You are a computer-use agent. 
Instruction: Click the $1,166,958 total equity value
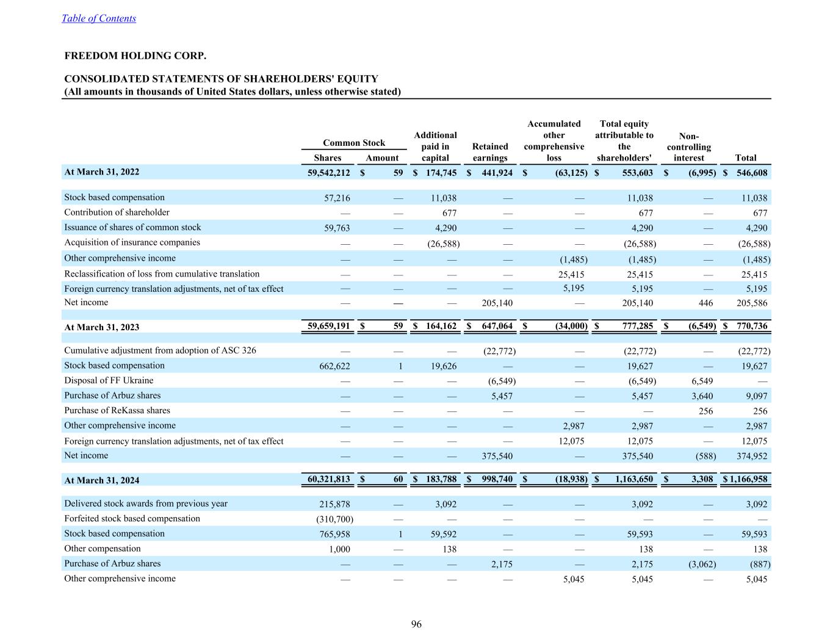pos(745,479)
